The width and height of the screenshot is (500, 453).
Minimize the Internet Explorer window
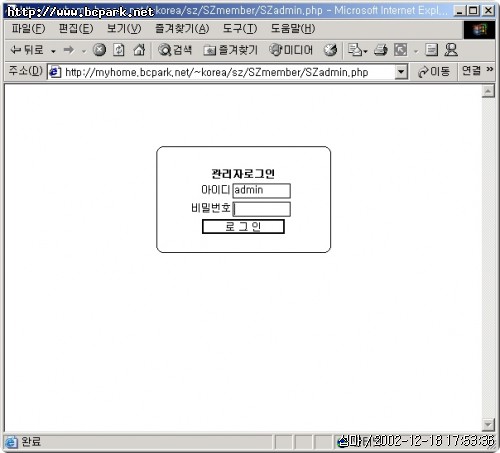[x=460, y=11]
